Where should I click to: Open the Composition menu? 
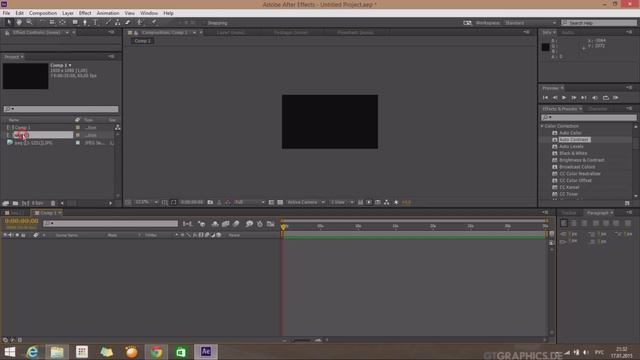[x=43, y=13]
